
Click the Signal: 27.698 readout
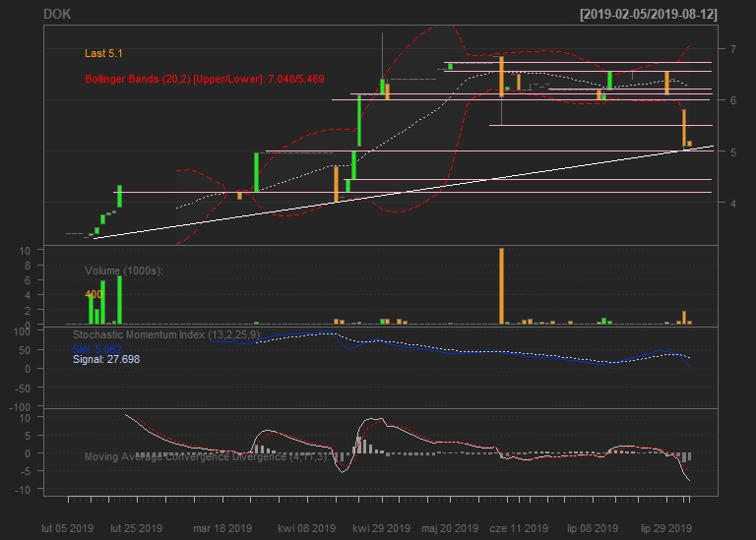tap(106, 361)
